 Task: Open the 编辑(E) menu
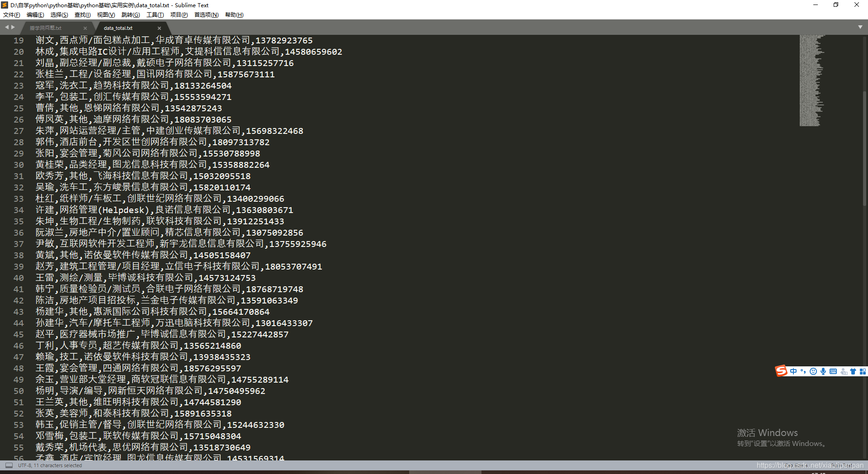pos(35,15)
